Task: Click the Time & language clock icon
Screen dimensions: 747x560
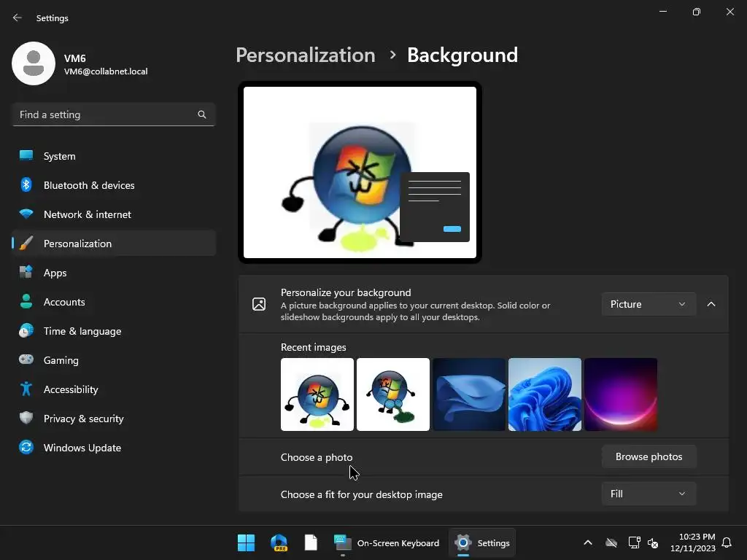Action: (26, 330)
